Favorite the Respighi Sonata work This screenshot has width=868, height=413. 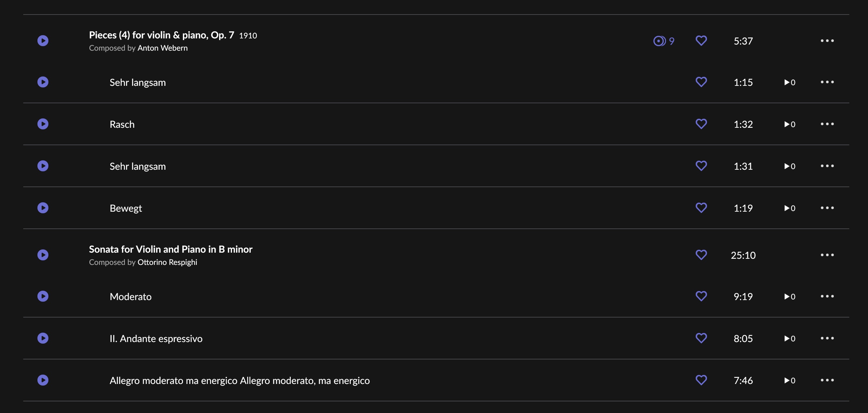[x=701, y=255]
